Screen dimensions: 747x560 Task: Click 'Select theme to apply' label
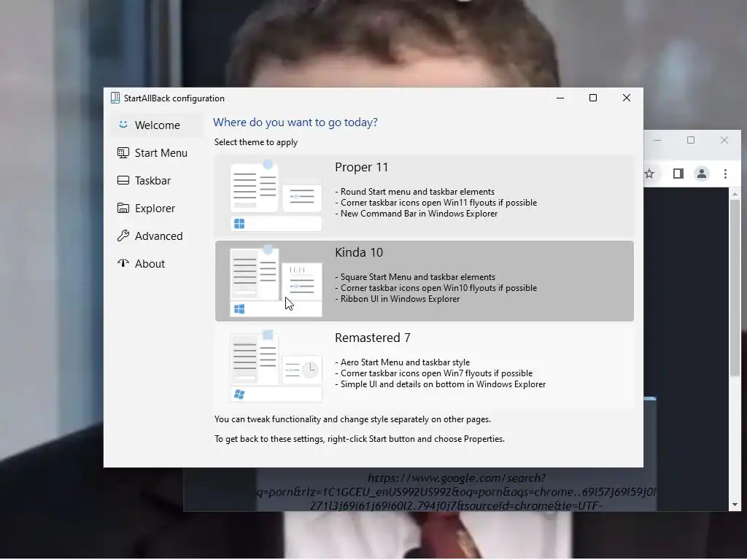point(256,142)
